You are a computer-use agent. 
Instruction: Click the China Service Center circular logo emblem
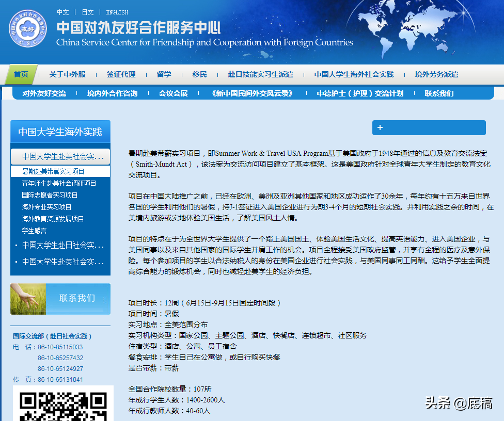tap(28, 28)
